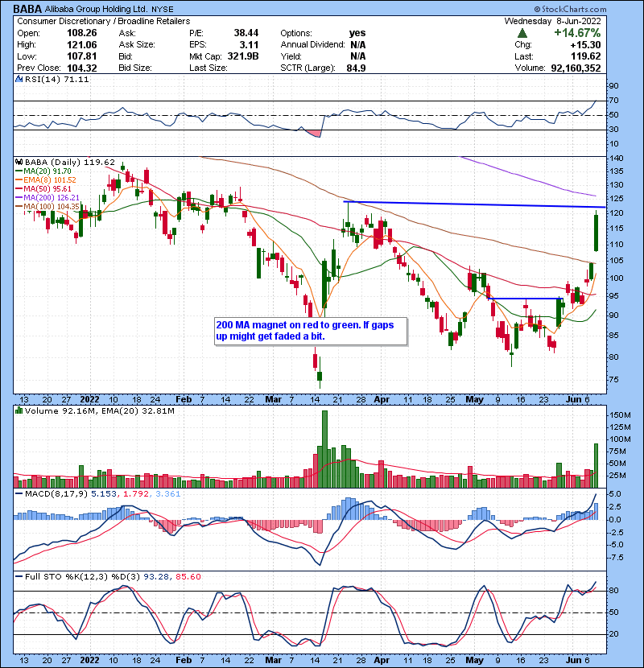Click the candlestick icon beside BABA (Daily)

19,162
